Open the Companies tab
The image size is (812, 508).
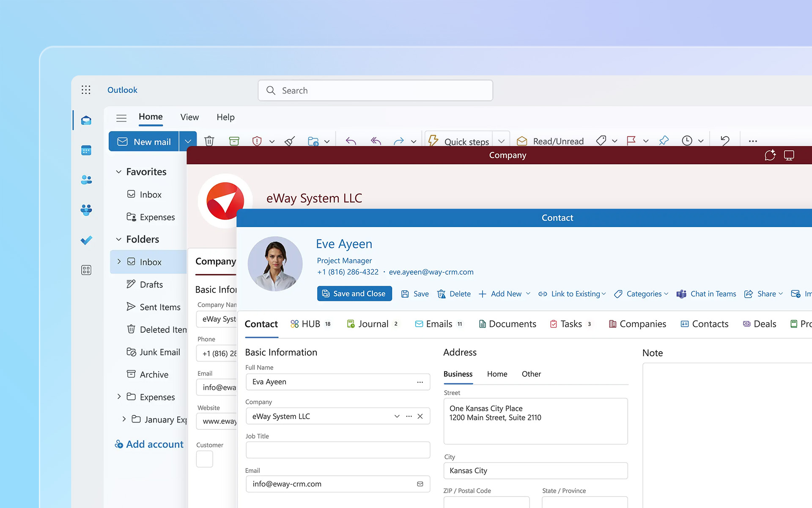(x=637, y=324)
